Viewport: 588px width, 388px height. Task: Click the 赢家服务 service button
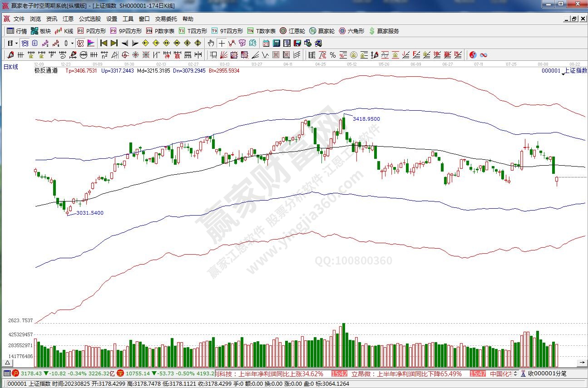point(384,31)
